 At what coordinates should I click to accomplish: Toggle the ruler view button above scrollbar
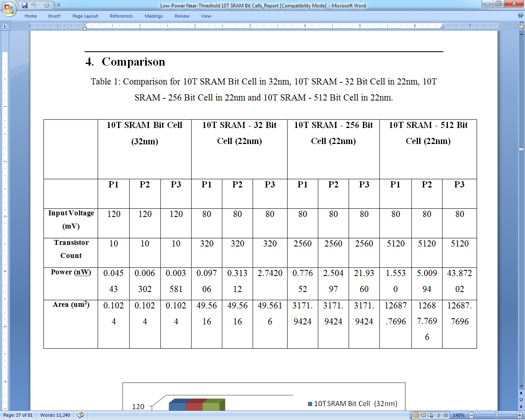[521, 26]
